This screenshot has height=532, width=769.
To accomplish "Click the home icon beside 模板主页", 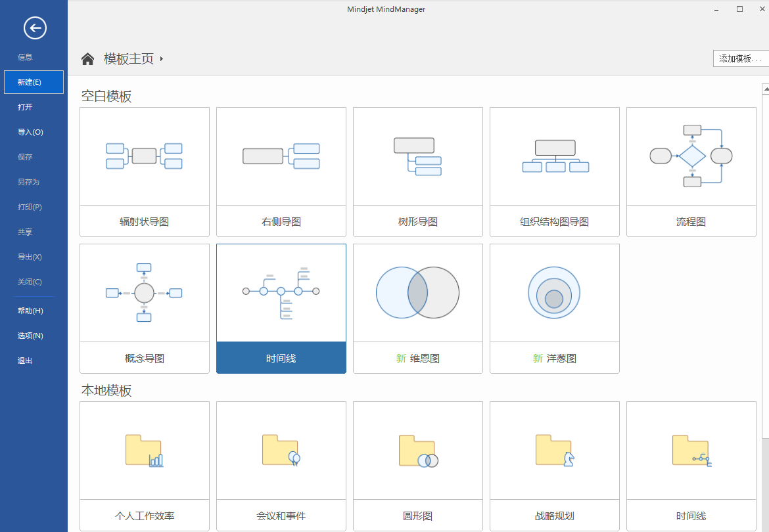I will coord(87,58).
